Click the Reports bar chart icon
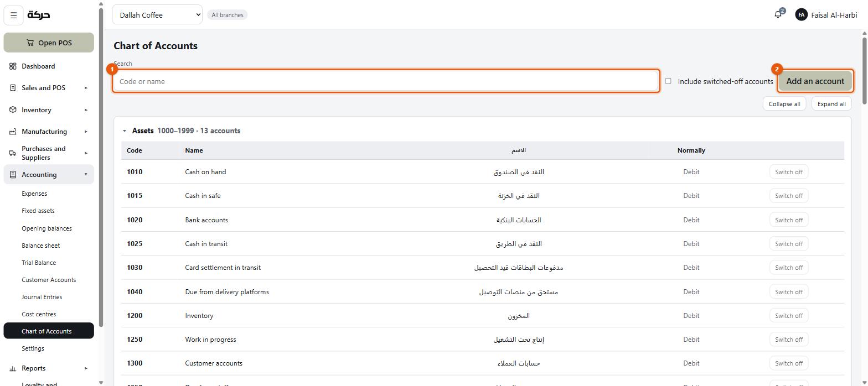The image size is (868, 386). [x=13, y=368]
